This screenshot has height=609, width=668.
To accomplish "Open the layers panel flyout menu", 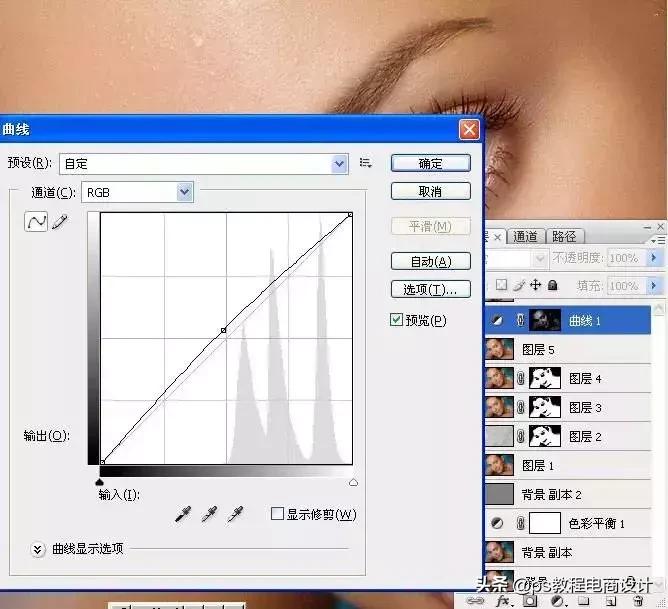I will coord(658,241).
